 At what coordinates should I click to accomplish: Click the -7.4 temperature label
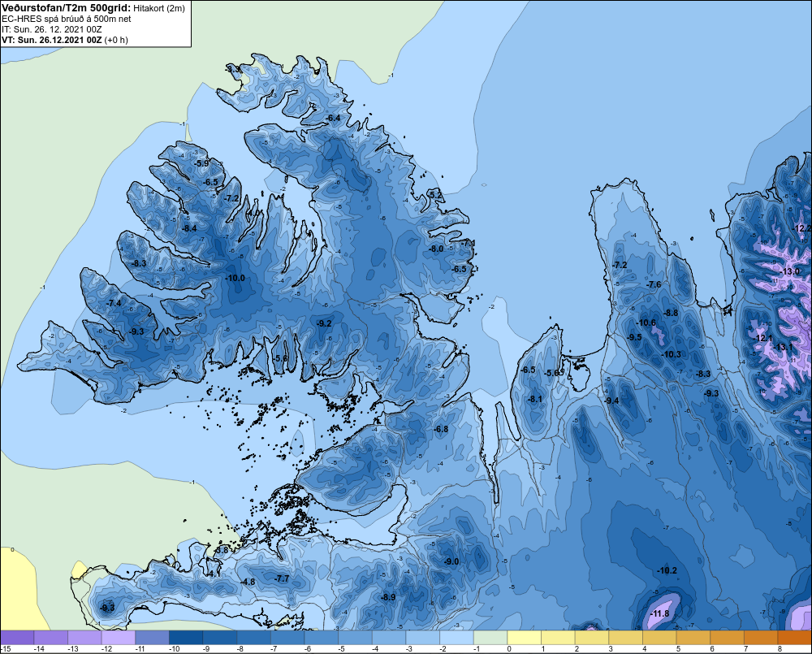pos(114,303)
